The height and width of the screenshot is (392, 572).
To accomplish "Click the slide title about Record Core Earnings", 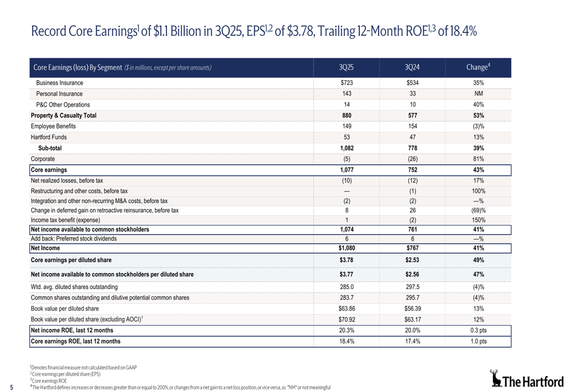I will pyautogui.click(x=253, y=31).
